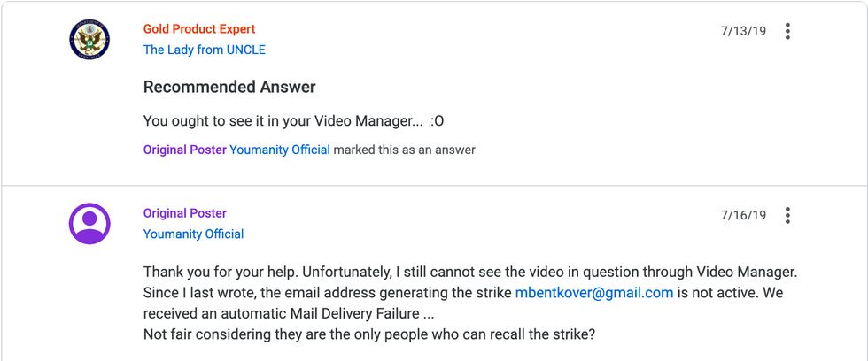This screenshot has height=361, width=868.
Task: Click the 7/16/19 post date
Action: tap(743, 215)
